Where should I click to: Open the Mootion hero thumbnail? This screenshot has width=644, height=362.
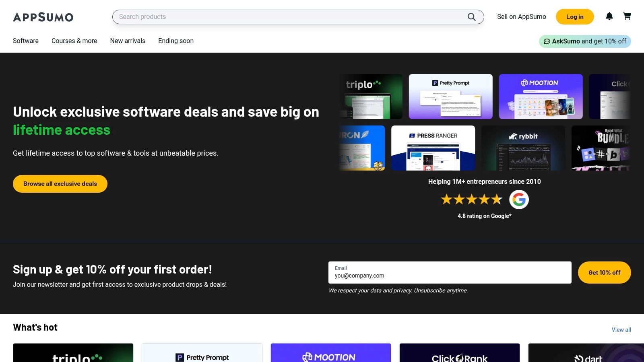click(541, 97)
